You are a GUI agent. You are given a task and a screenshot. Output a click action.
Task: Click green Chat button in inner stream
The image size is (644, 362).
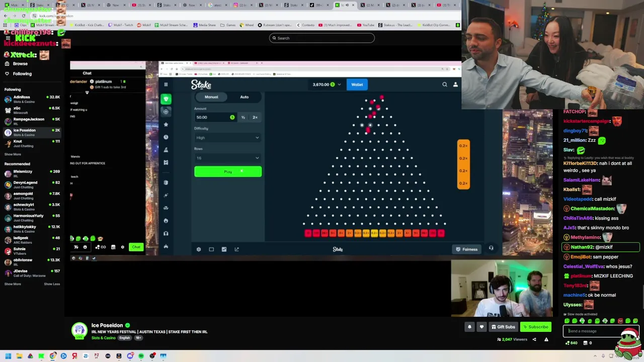136,247
